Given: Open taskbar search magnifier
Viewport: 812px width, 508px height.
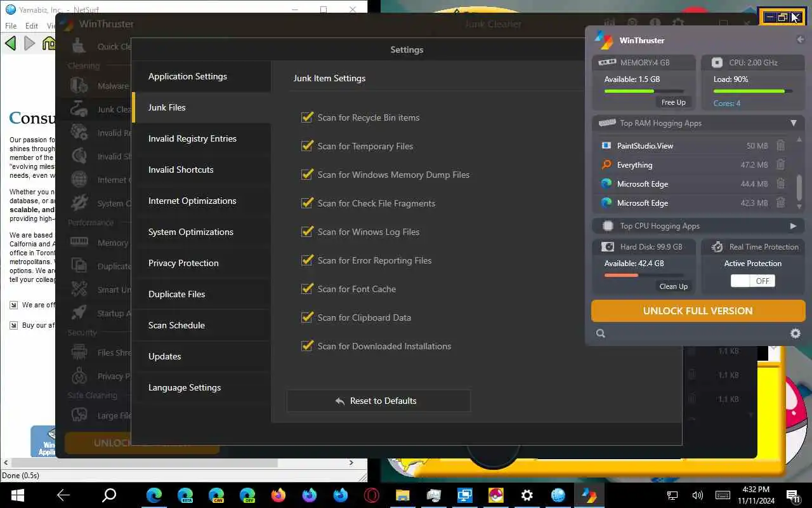Looking at the screenshot, I should tap(109, 495).
